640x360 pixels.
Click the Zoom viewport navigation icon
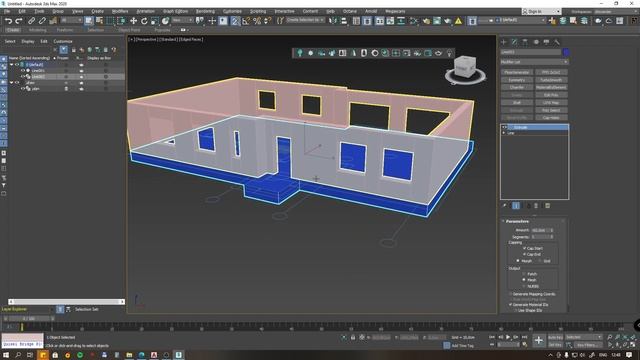point(610,337)
